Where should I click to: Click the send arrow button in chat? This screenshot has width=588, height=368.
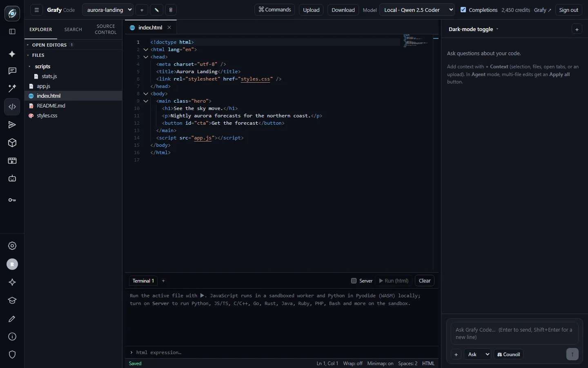pyautogui.click(x=572, y=354)
